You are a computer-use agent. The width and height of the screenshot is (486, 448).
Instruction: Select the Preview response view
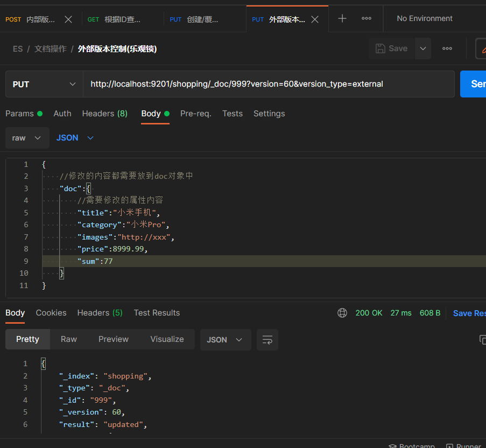[114, 339]
